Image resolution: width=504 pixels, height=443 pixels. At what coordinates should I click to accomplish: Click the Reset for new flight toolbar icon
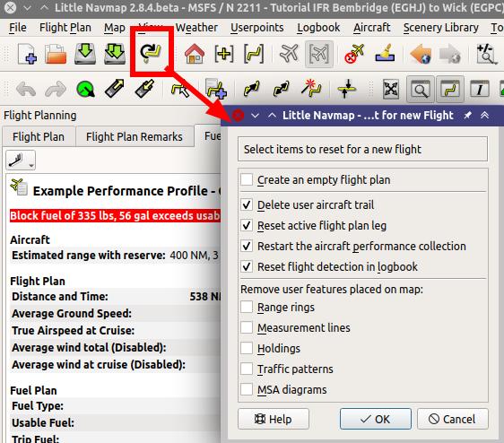click(x=150, y=52)
